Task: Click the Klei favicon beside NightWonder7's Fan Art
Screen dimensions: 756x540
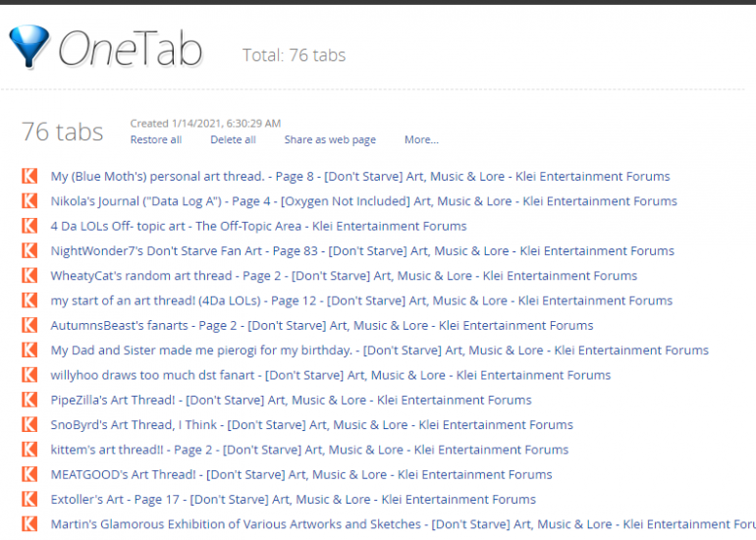Action: coord(29,250)
